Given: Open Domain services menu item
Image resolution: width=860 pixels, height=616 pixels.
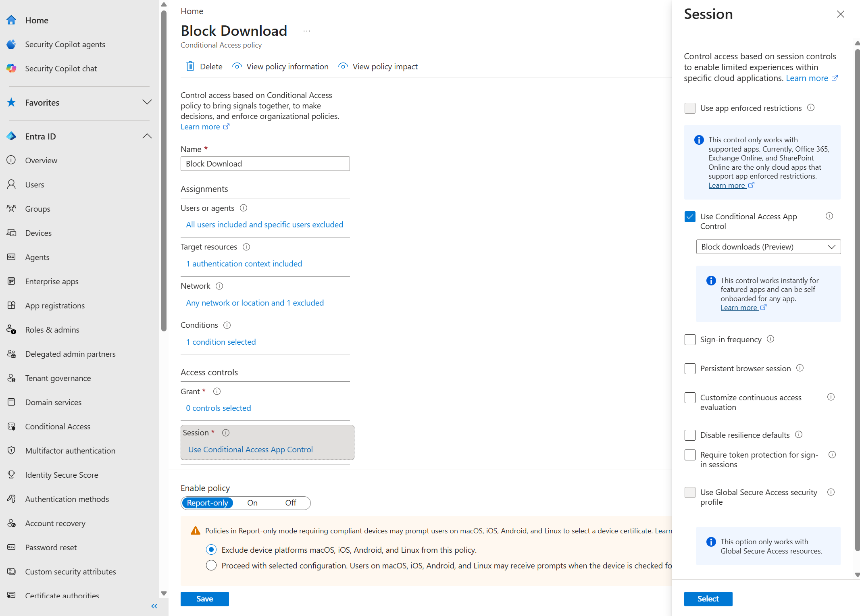Looking at the screenshot, I should [x=53, y=402].
